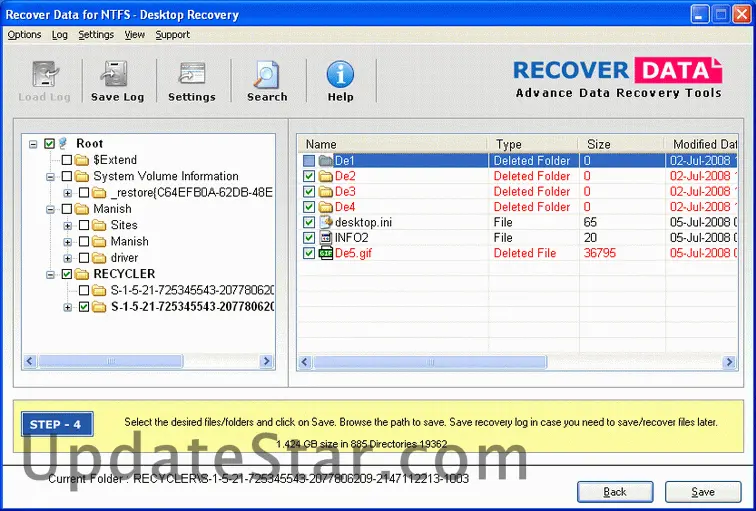Uncheck the INFO2 file checkbox
The height and width of the screenshot is (511, 756).
[x=309, y=238]
